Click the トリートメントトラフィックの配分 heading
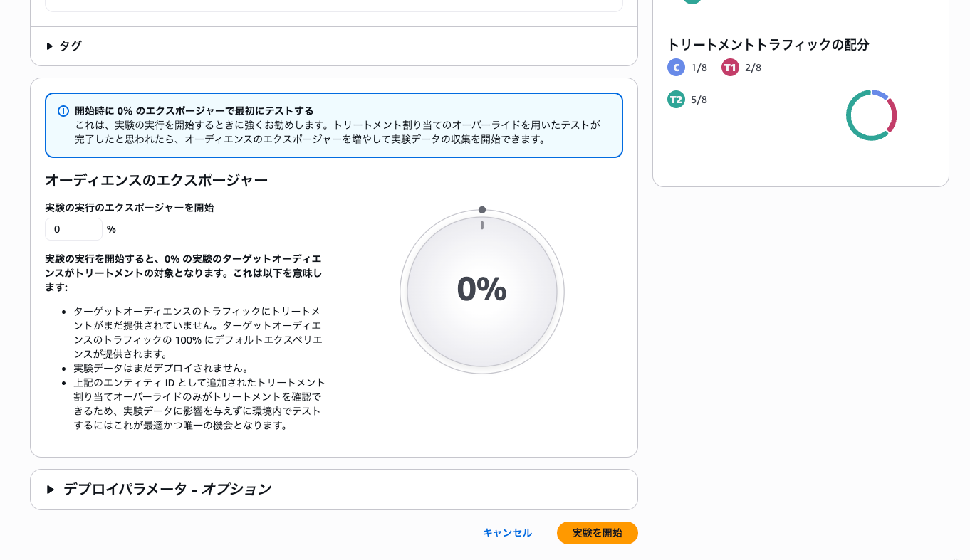This screenshot has height=560, width=970. click(x=768, y=45)
